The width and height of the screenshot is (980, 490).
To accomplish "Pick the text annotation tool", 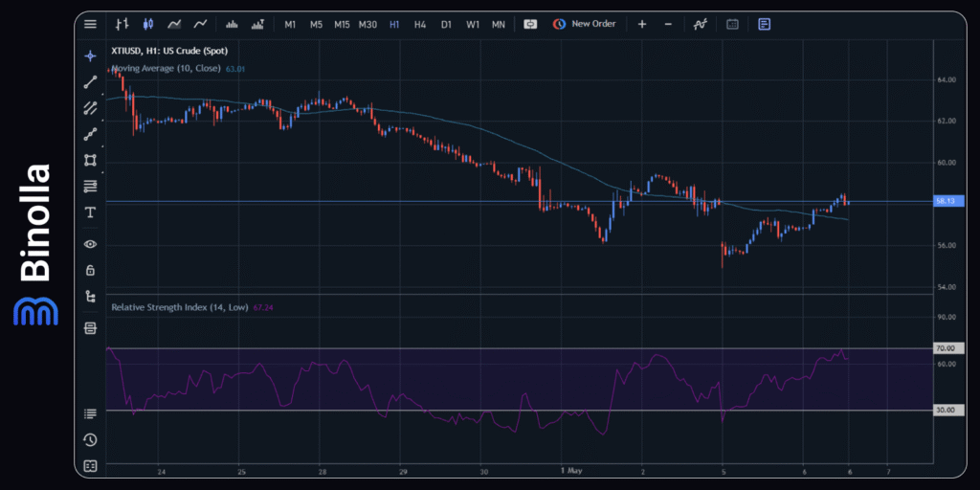I will [x=90, y=212].
